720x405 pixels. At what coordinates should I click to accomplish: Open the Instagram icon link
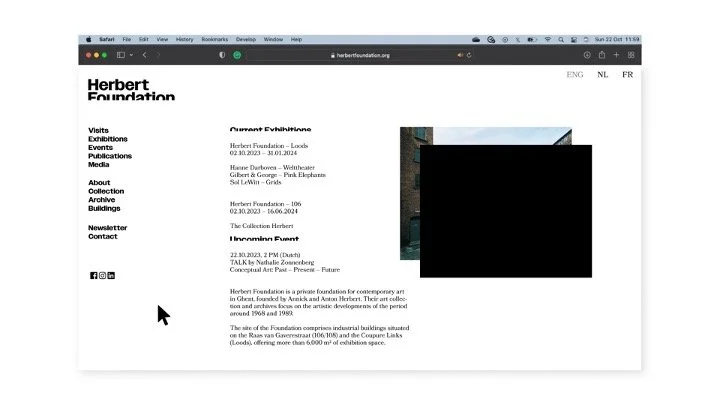point(102,276)
